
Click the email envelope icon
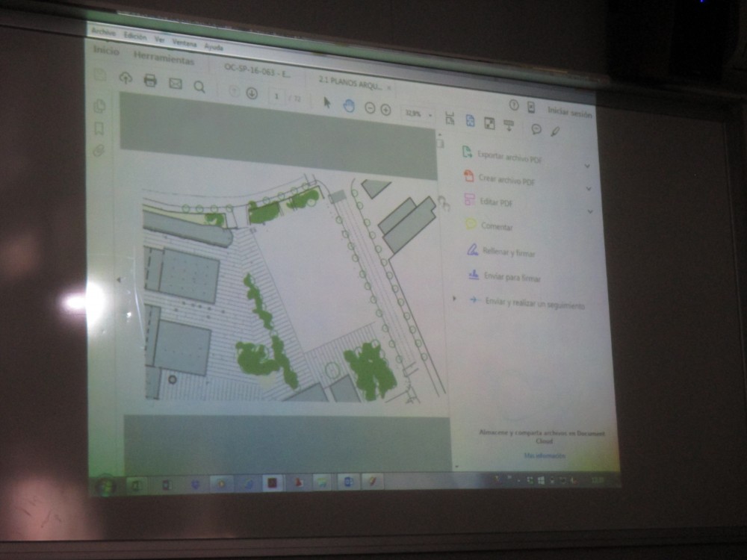(x=176, y=83)
